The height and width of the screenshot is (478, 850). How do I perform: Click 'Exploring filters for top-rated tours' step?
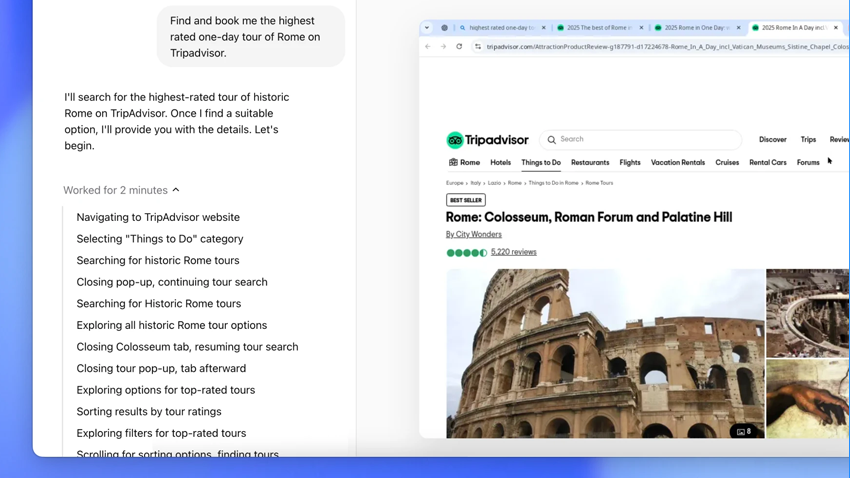click(161, 434)
